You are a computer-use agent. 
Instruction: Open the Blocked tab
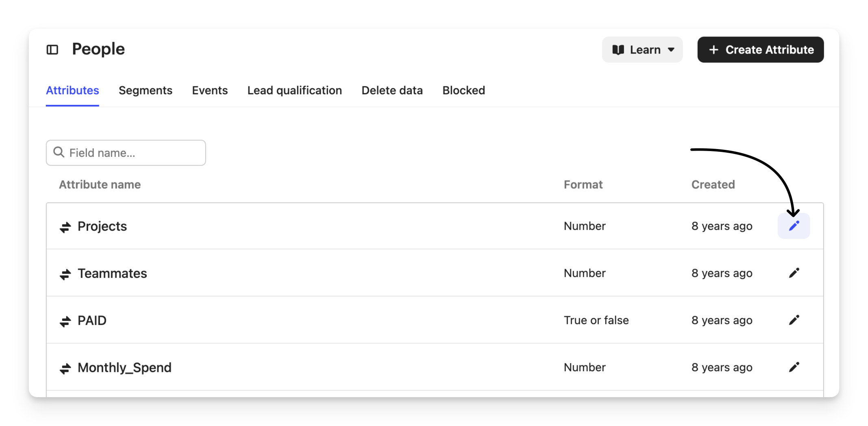point(463,90)
